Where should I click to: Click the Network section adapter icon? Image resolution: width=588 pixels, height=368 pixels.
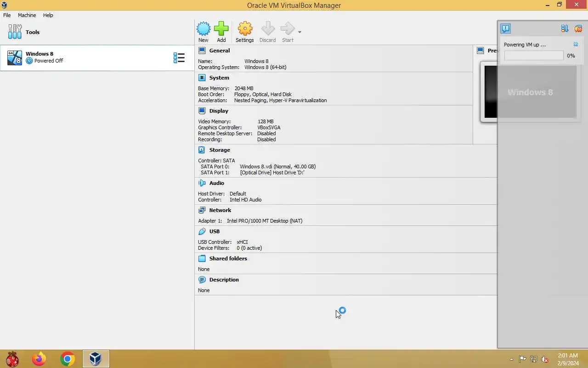(x=202, y=210)
